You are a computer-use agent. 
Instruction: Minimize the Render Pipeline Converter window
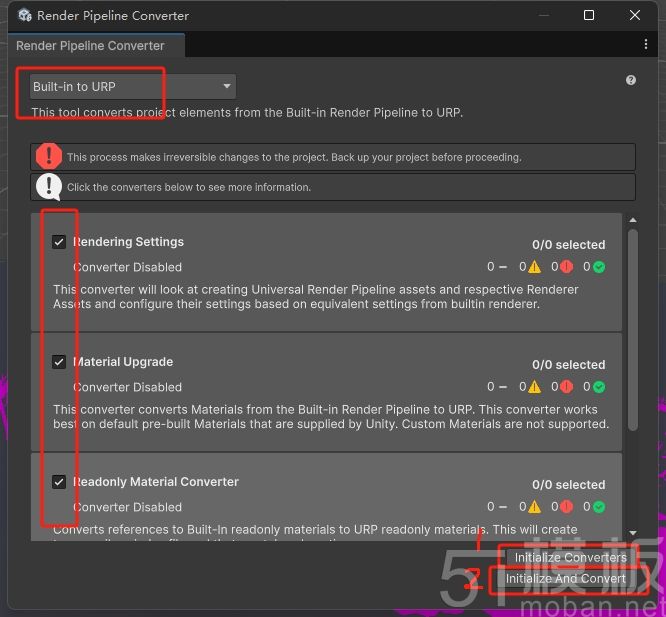click(544, 15)
